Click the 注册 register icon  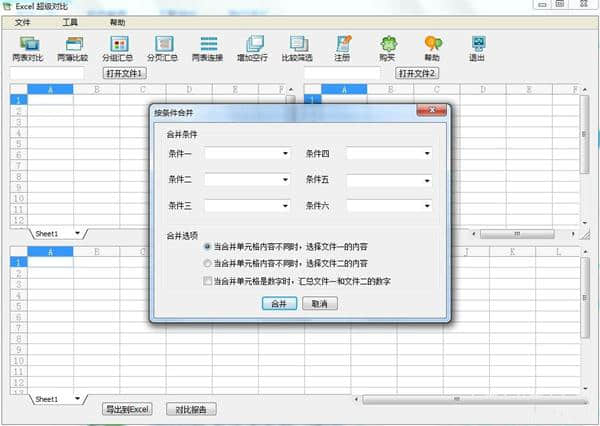coord(343,44)
